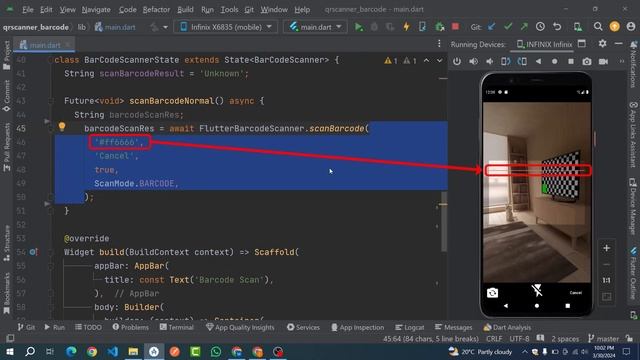Image resolution: width=640 pixels, height=360 pixels.
Task: Send Home to device via toolbar circle
Action: pyautogui.click(x=554, y=61)
